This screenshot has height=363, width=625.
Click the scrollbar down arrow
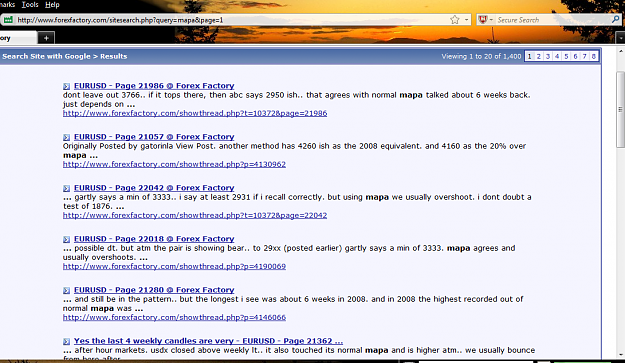[620, 355]
